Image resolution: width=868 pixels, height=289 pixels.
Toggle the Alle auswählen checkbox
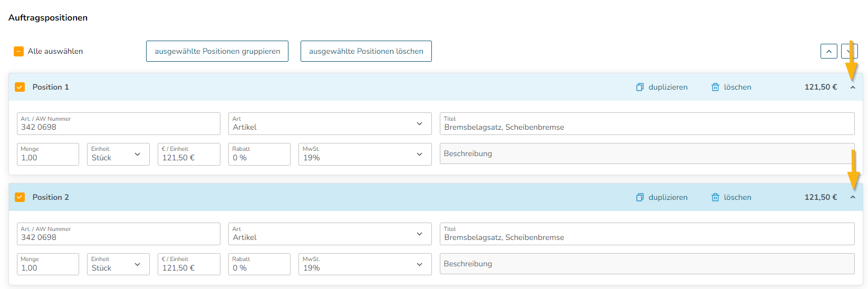click(x=19, y=51)
